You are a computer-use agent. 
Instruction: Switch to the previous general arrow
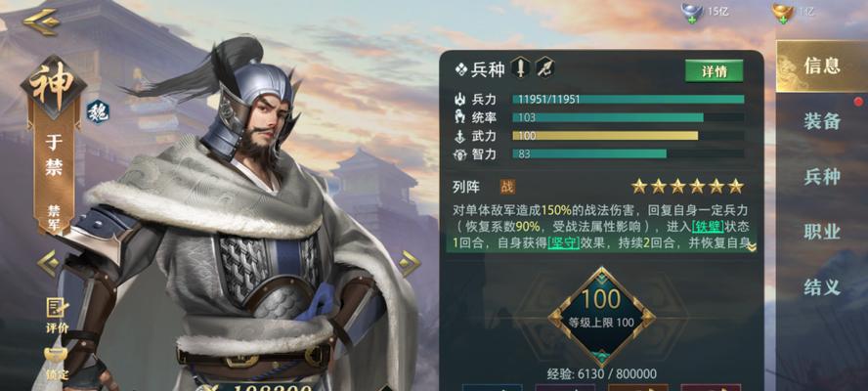[x=48, y=263]
